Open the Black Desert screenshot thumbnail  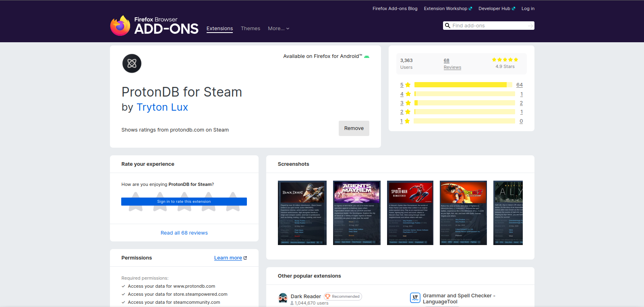(302, 213)
